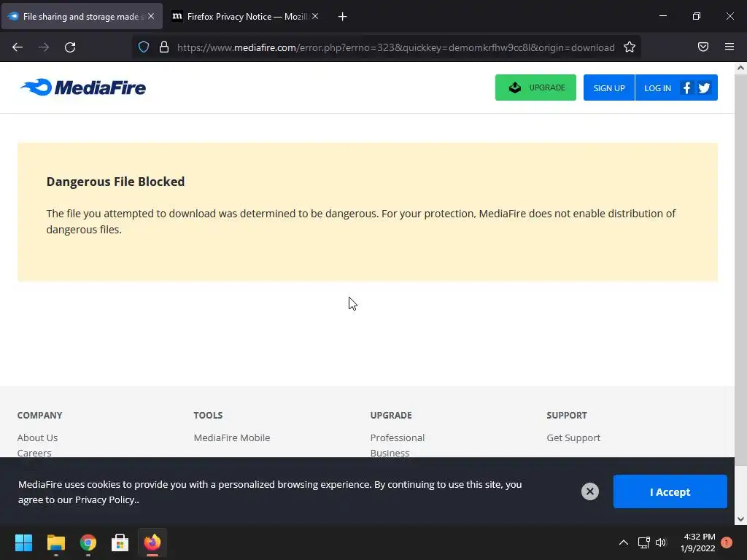Dismiss the cookie banner with the X

click(589, 491)
